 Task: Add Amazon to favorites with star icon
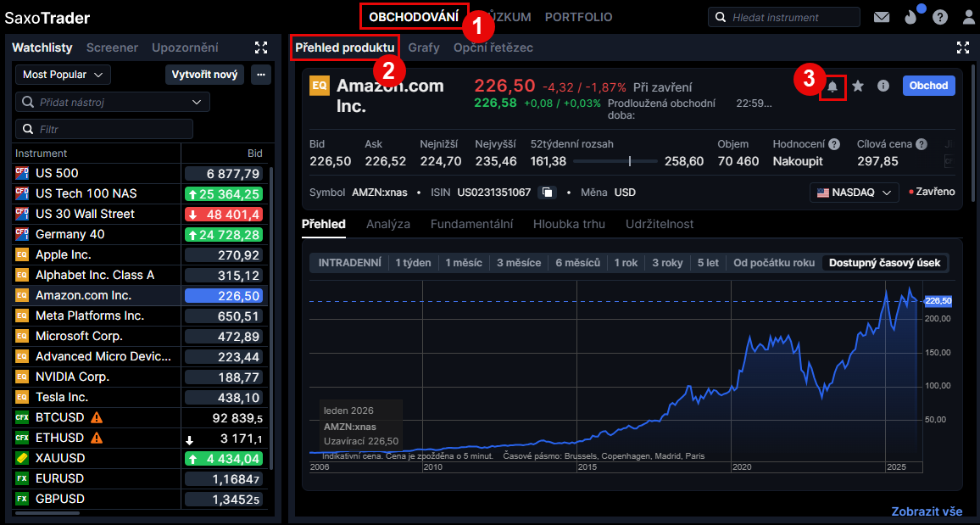858,86
